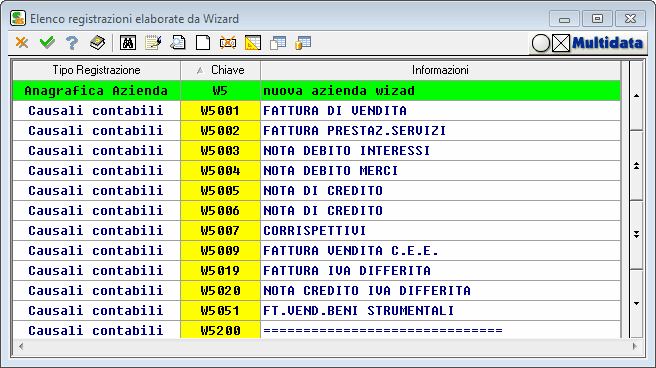656x368 pixels.
Task: Jump to the first row with the top arrow button
Action: pyautogui.click(x=636, y=96)
